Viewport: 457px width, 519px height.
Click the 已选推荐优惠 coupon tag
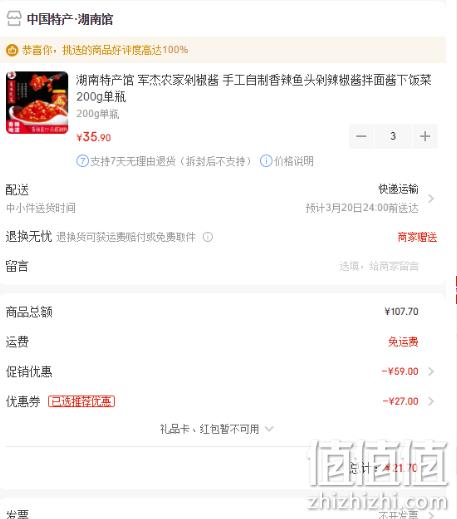pos(82,401)
